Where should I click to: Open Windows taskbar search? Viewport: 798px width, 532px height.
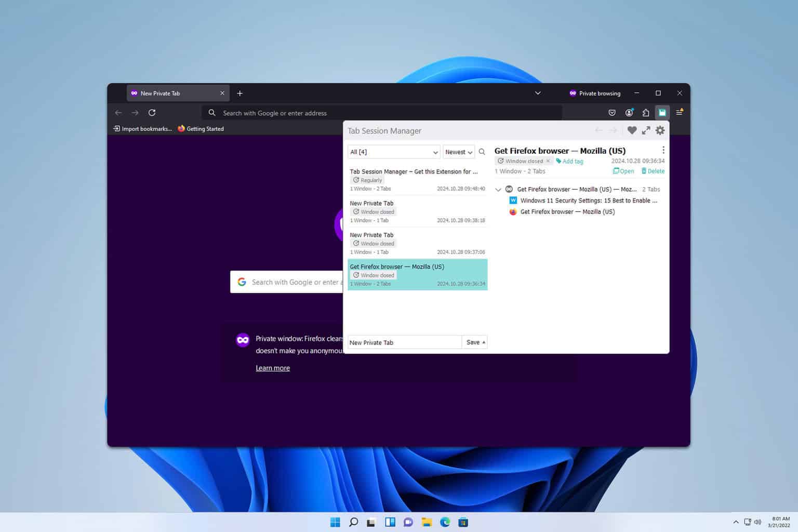[x=353, y=522]
